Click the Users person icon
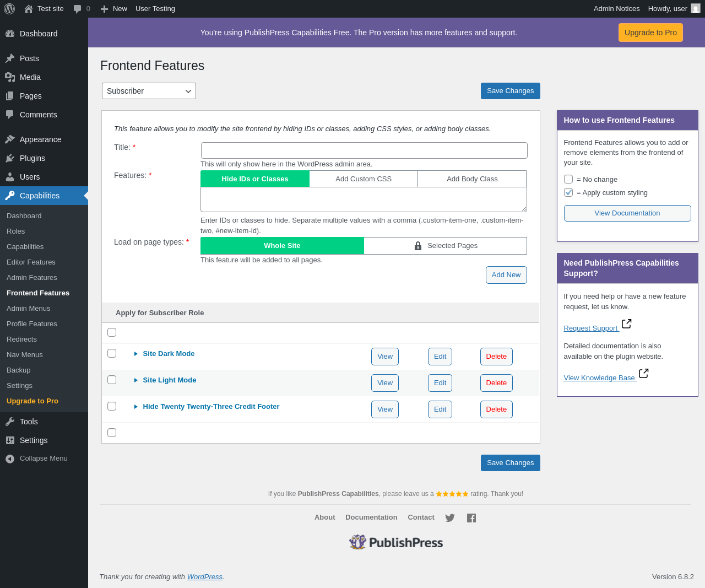This screenshot has height=588, width=705. (10, 177)
